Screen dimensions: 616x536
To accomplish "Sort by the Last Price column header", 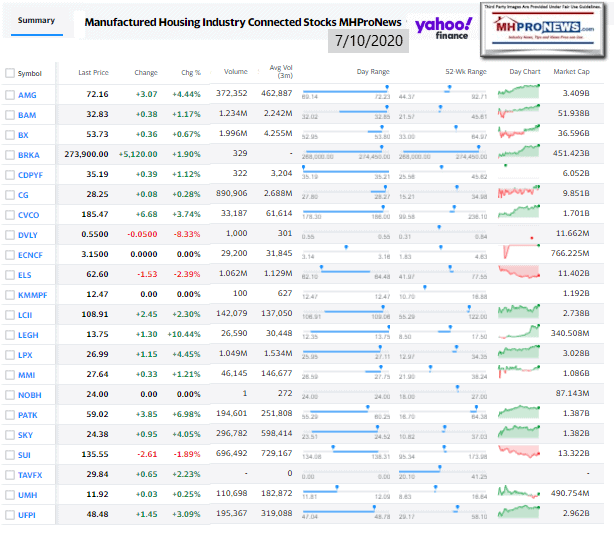I will 93,73.
